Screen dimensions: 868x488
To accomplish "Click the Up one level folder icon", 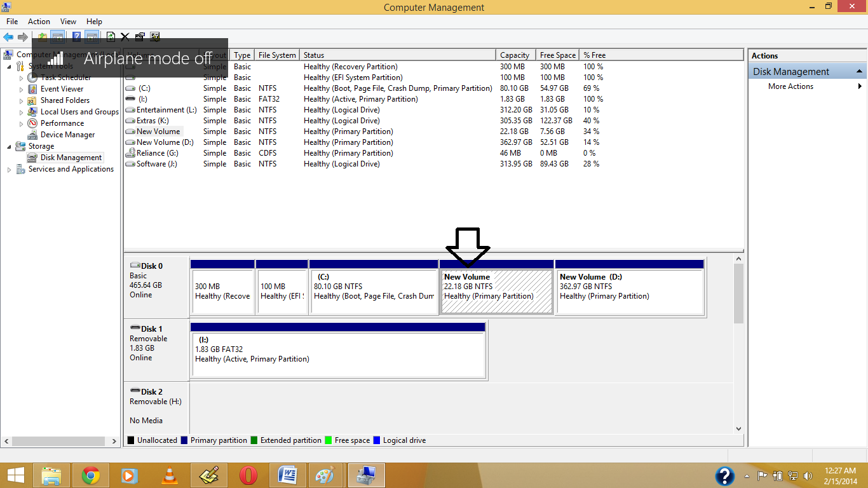I will tap(43, 37).
